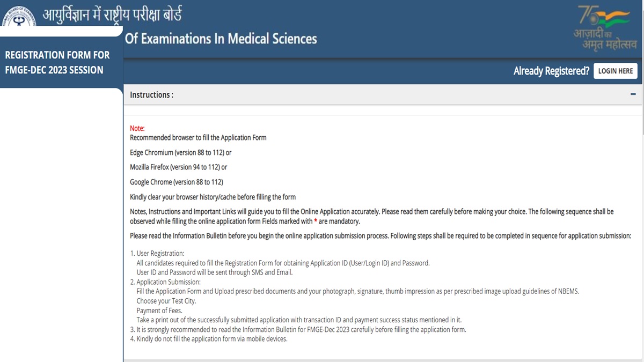This screenshot has height=362, width=644.
Task: Click the mobile devices warning line
Action: 209,339
